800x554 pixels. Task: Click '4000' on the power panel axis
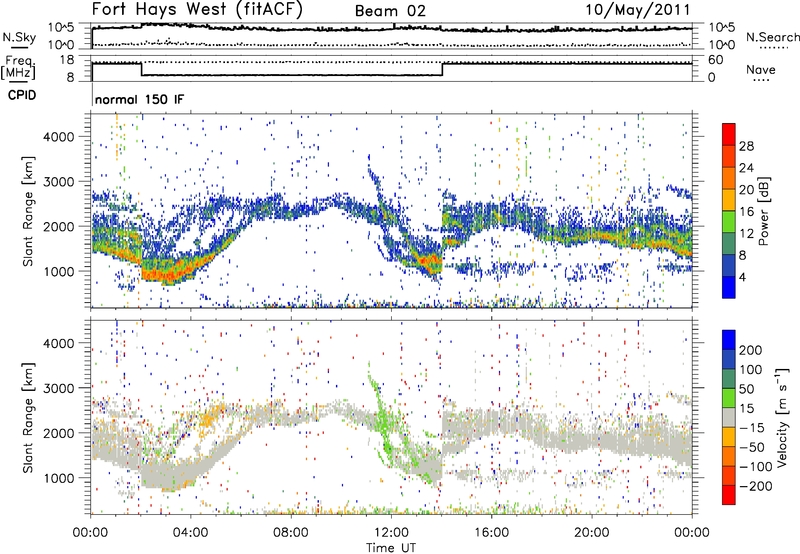coord(58,137)
